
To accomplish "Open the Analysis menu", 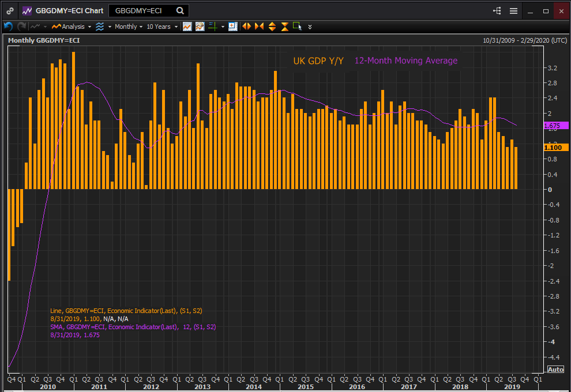I will 72,27.
